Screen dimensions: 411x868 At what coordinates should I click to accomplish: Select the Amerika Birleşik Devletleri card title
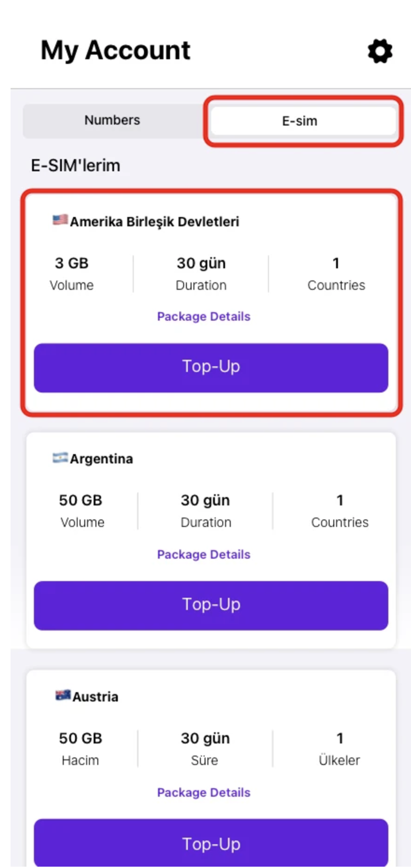(x=155, y=222)
